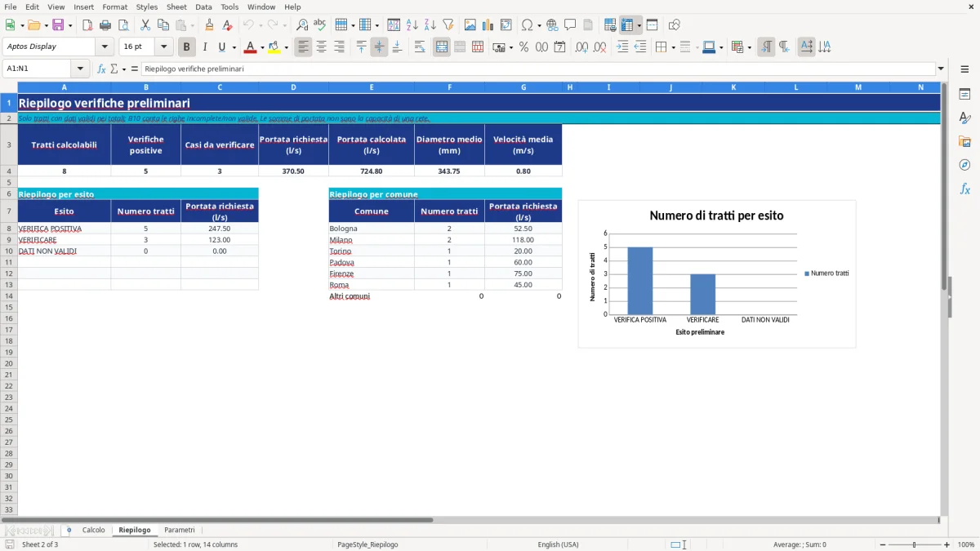980x551 pixels.
Task: Select the 'Numero di tratti per esito' chart
Action: pos(717,273)
